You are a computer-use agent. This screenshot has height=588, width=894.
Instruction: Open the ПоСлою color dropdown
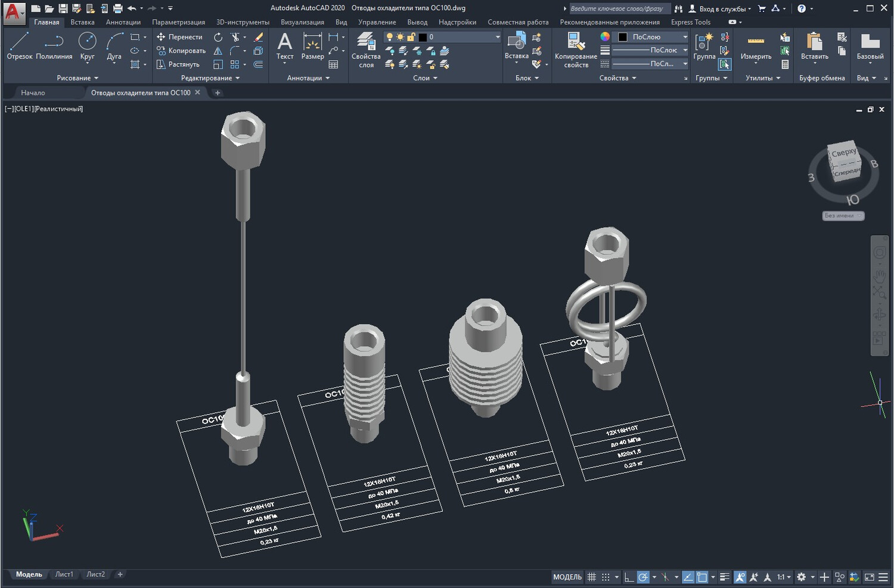tap(651, 37)
